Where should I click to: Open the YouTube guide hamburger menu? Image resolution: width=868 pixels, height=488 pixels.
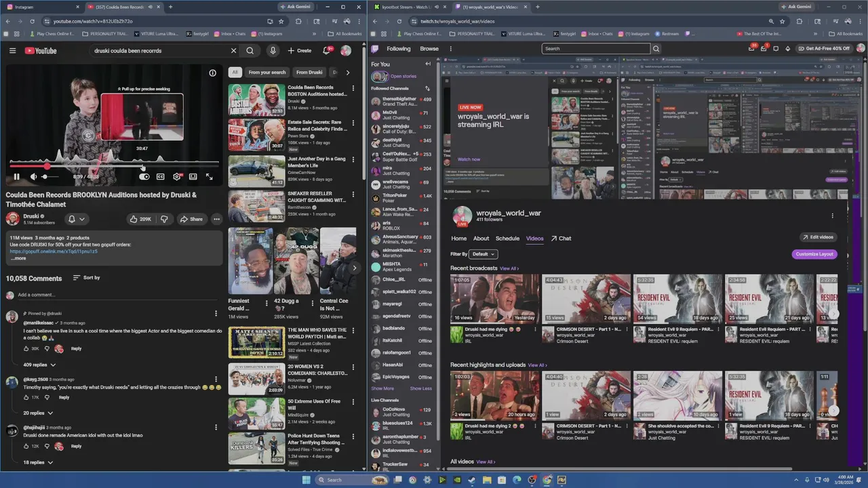coord(12,50)
